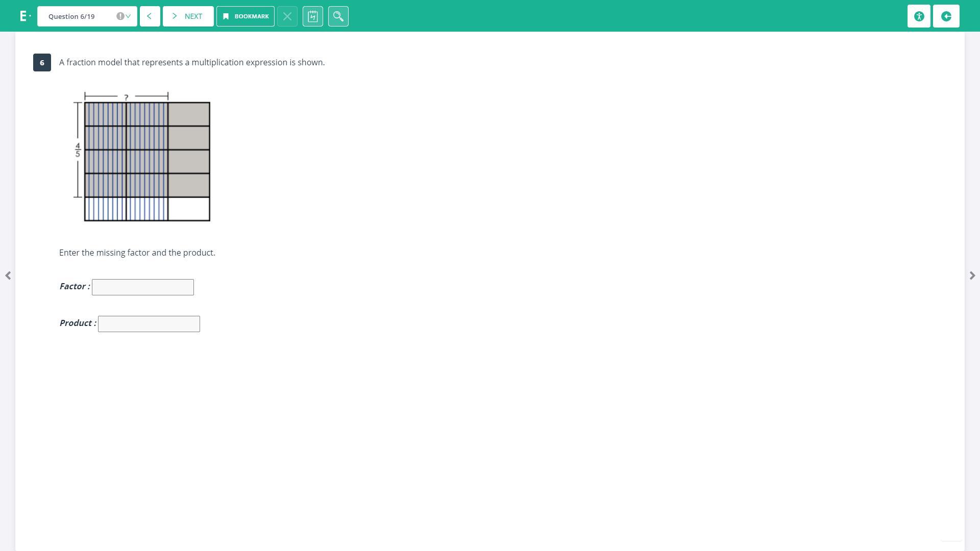Click the left side page arrow
This screenshot has height=551, width=980.
(8, 275)
